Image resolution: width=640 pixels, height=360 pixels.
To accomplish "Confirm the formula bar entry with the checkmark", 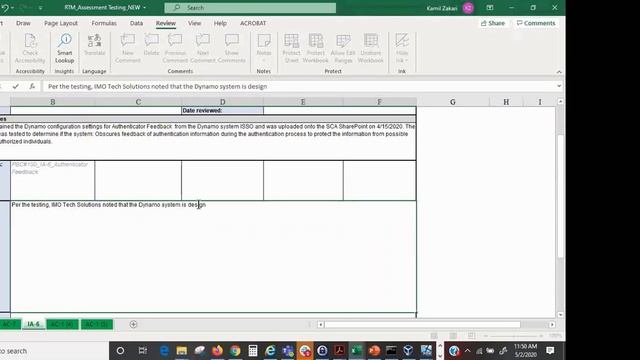I will [x=16, y=86].
